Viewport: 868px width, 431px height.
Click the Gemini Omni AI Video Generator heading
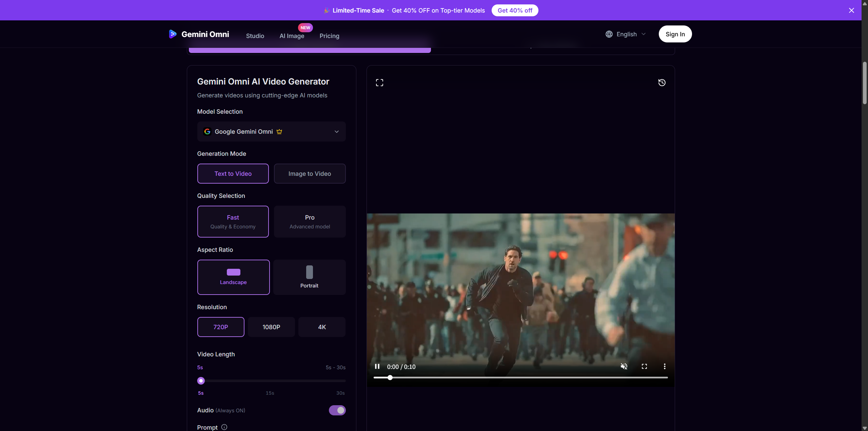263,81
